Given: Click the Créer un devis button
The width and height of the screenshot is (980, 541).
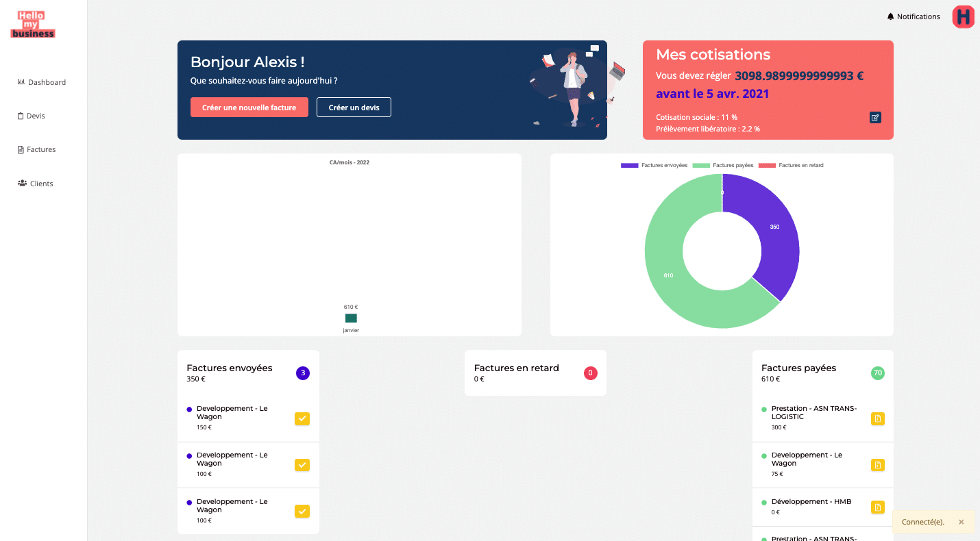Looking at the screenshot, I should coord(354,108).
